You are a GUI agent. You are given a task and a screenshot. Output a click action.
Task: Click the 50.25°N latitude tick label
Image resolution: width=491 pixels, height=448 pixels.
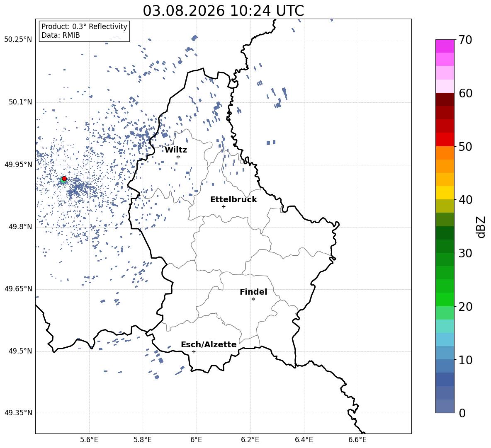point(18,40)
